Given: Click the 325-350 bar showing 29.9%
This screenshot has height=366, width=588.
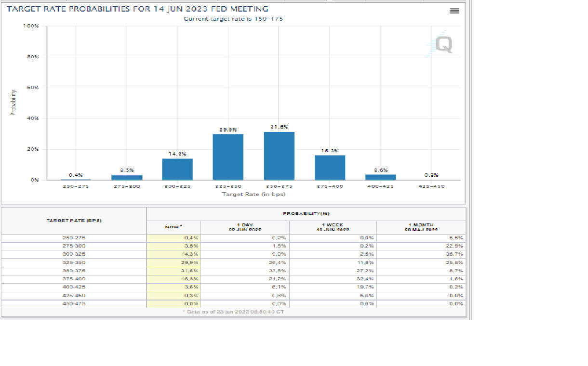Looking at the screenshot, I should tap(228, 157).
